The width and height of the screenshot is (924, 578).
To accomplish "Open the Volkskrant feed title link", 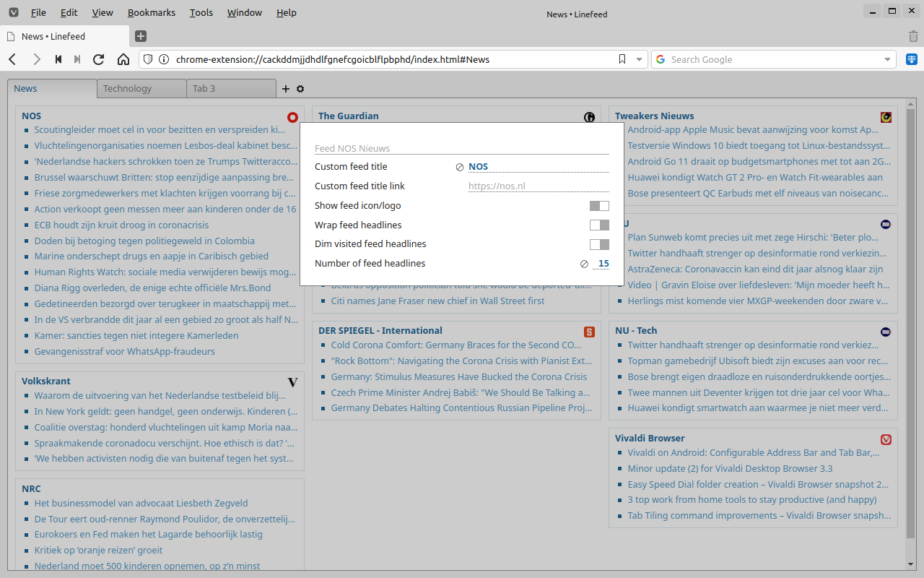I will [x=46, y=381].
